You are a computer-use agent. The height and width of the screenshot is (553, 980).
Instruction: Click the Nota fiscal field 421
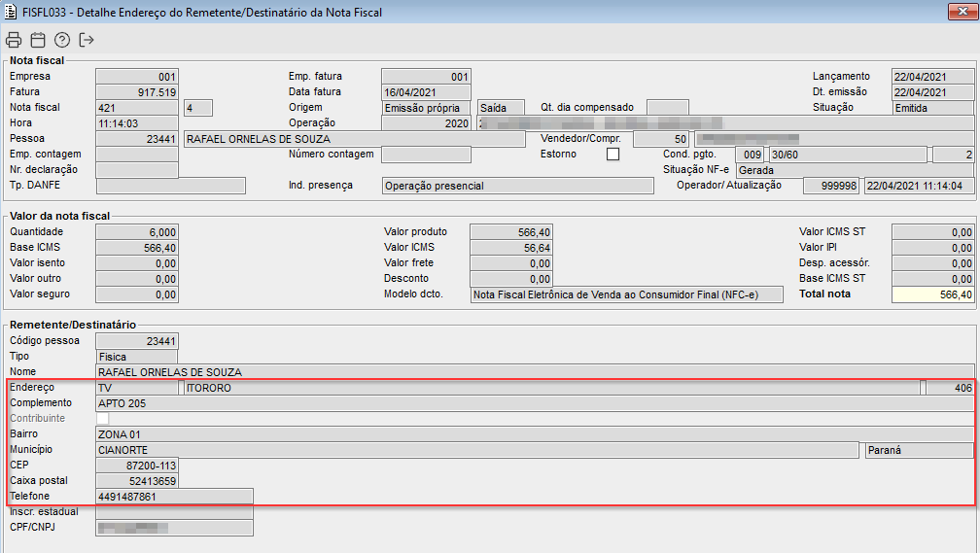click(137, 108)
